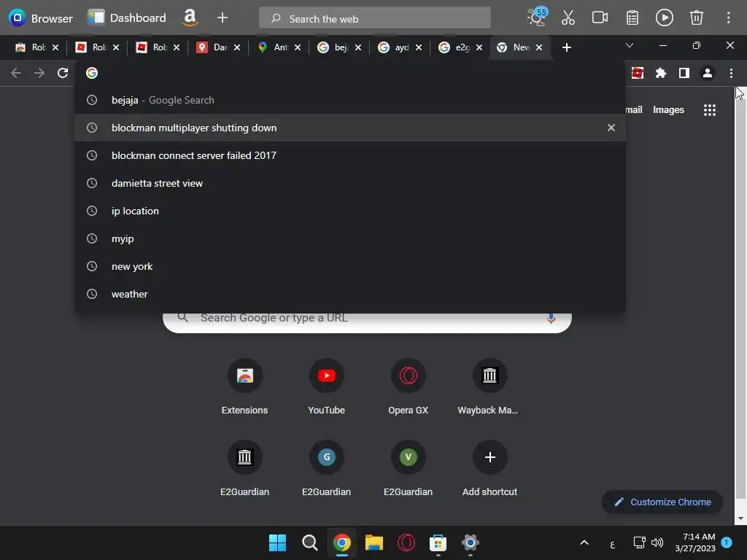Open top bar vertical dots menu
Viewport: 747px width, 560px height.
[729, 18]
